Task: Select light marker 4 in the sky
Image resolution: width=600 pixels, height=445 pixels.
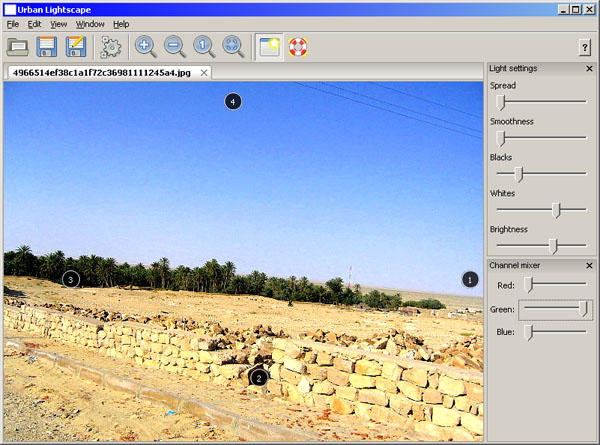Action: pos(233,101)
